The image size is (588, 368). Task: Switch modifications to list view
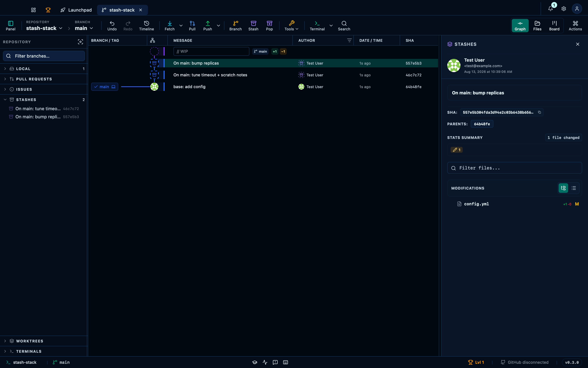pyautogui.click(x=574, y=188)
